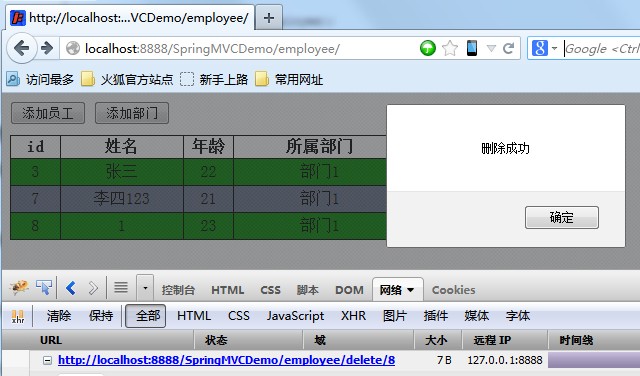Filter network requests by 字体

tap(518, 316)
